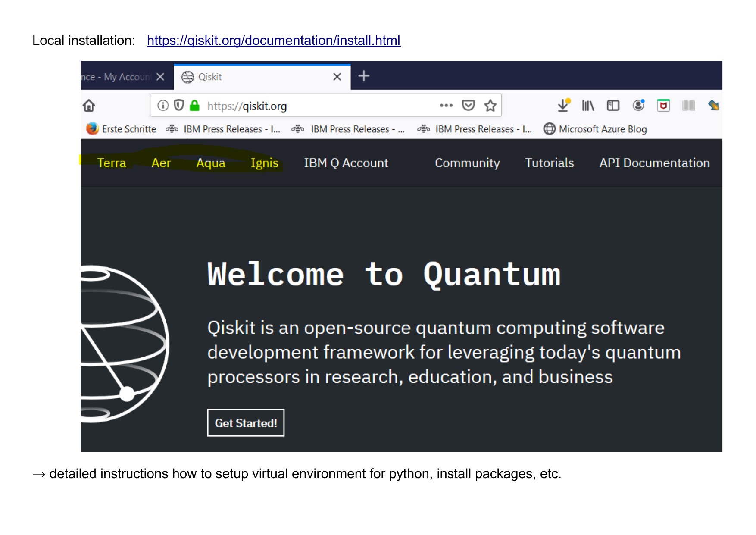The height and width of the screenshot is (535, 756).
Task: Click the Get Started! button
Action: [x=246, y=423]
